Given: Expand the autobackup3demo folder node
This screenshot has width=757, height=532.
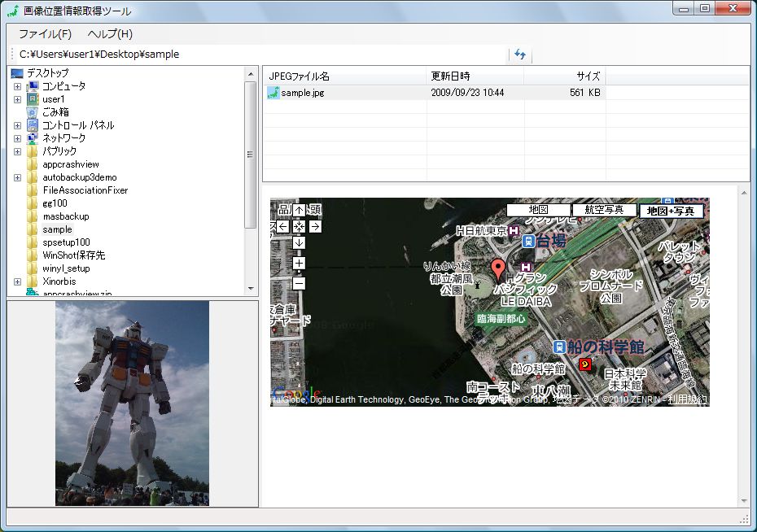Looking at the screenshot, I should coord(17,178).
